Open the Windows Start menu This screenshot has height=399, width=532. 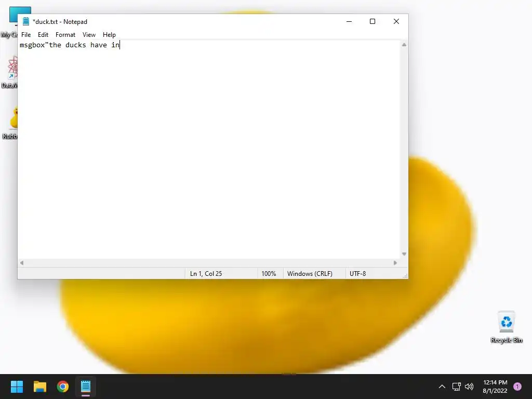click(17, 387)
